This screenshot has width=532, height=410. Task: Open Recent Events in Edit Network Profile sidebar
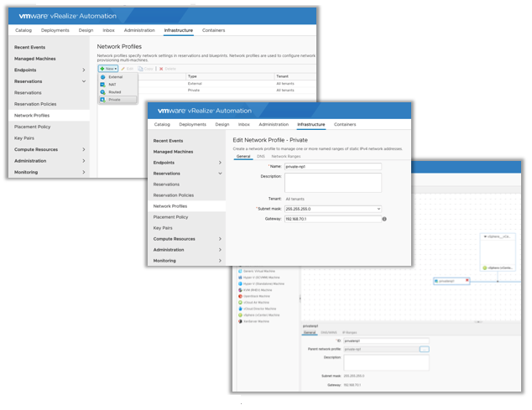[x=168, y=141]
